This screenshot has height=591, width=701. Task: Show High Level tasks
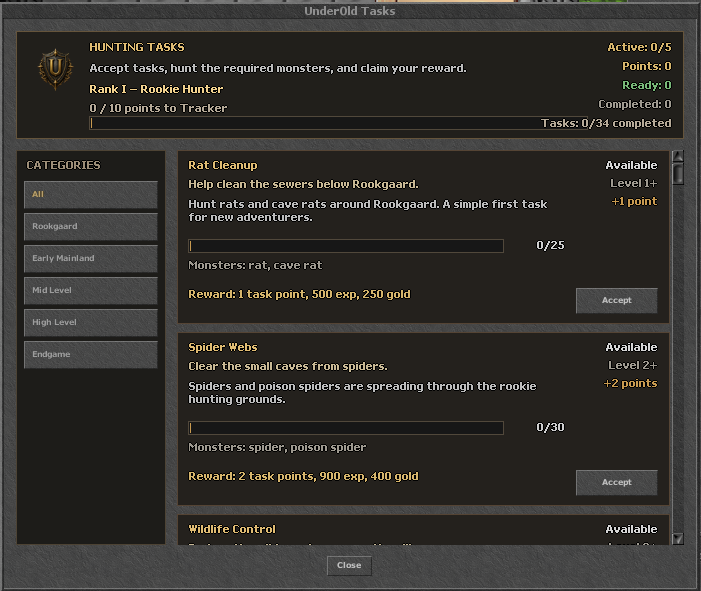pyautogui.click(x=91, y=322)
